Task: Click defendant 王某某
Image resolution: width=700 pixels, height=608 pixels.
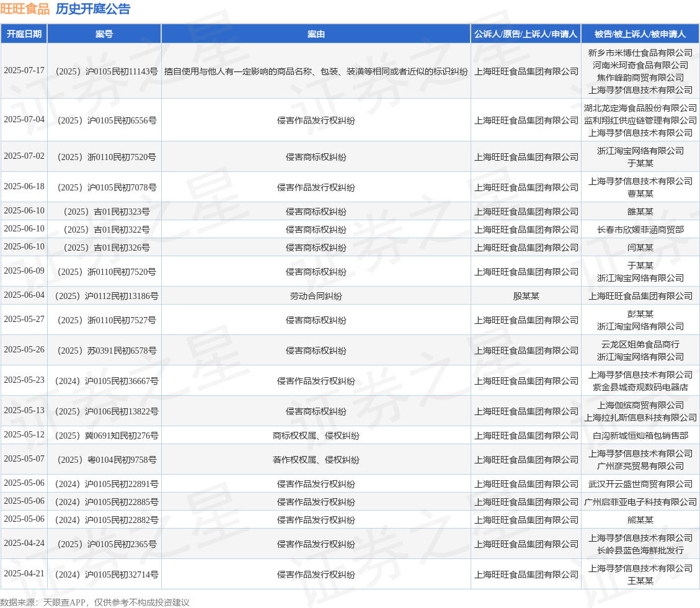Action: tap(640, 581)
